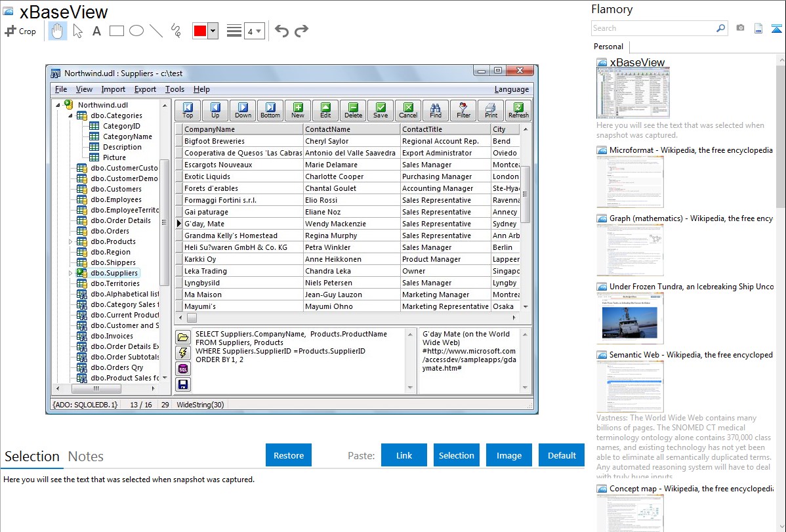Click the Paste Selection button
The height and width of the screenshot is (532, 786).
[456, 455]
